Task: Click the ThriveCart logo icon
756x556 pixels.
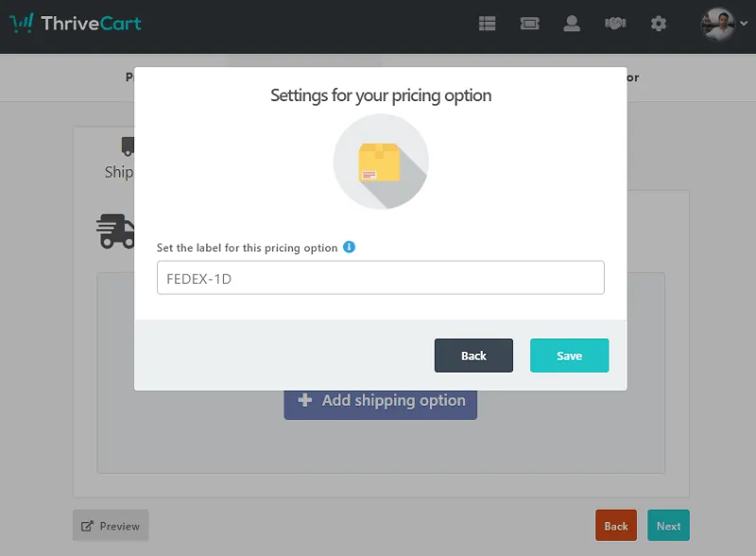Action: (21, 22)
